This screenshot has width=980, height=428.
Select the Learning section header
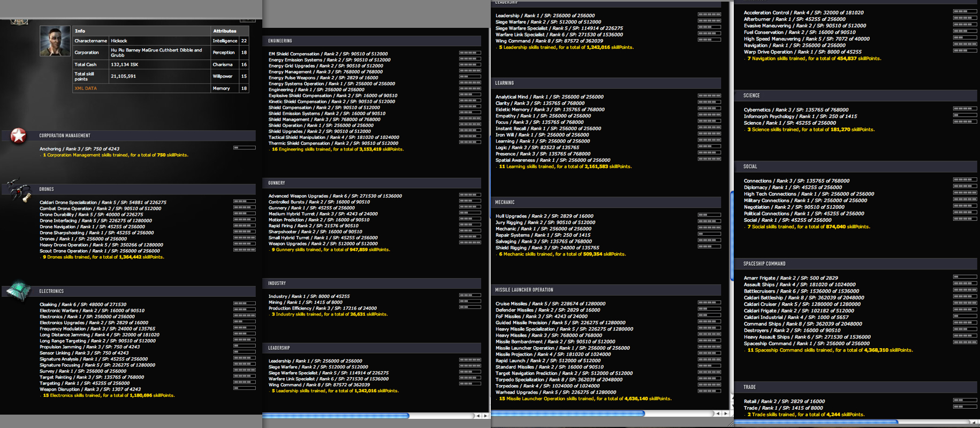coord(606,83)
